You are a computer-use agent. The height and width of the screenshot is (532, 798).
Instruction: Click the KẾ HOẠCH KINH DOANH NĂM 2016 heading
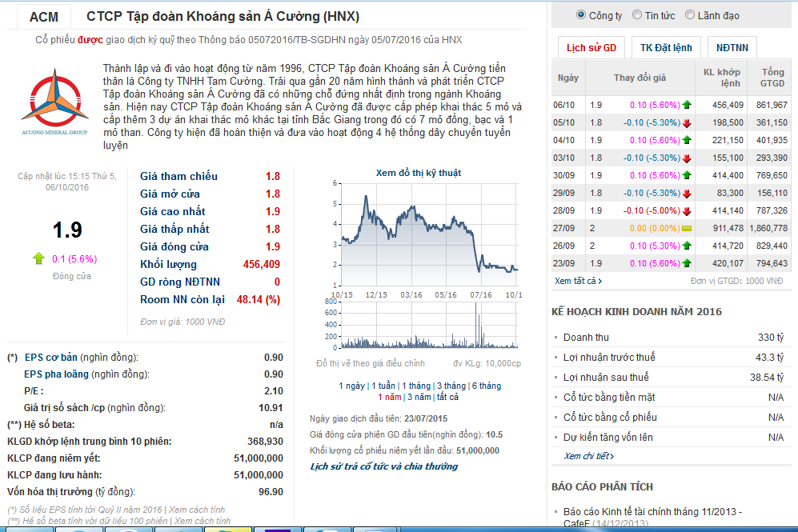coord(636,312)
